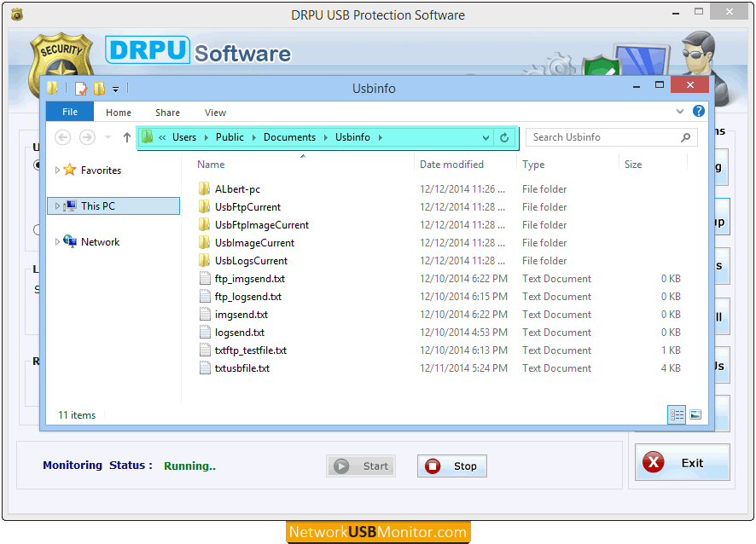Switch to Details view layout
The width and height of the screenshot is (756, 544).
pyautogui.click(x=677, y=415)
